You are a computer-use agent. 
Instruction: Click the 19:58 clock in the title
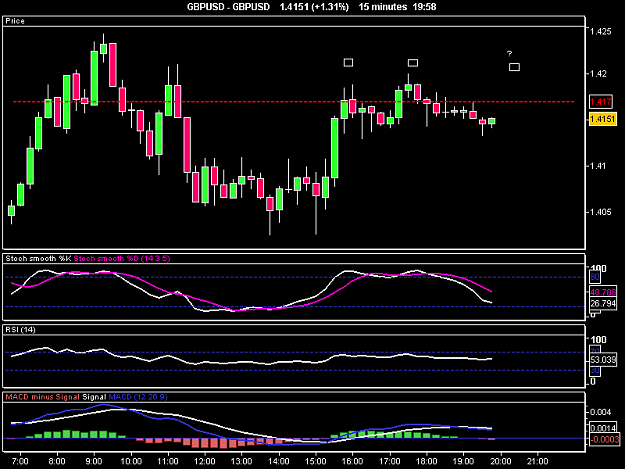[x=425, y=7]
